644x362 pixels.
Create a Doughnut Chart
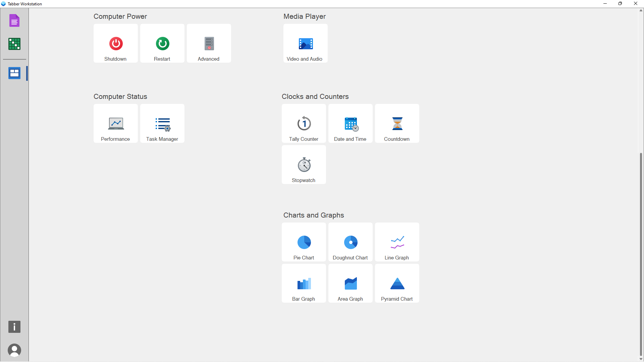[350, 242]
